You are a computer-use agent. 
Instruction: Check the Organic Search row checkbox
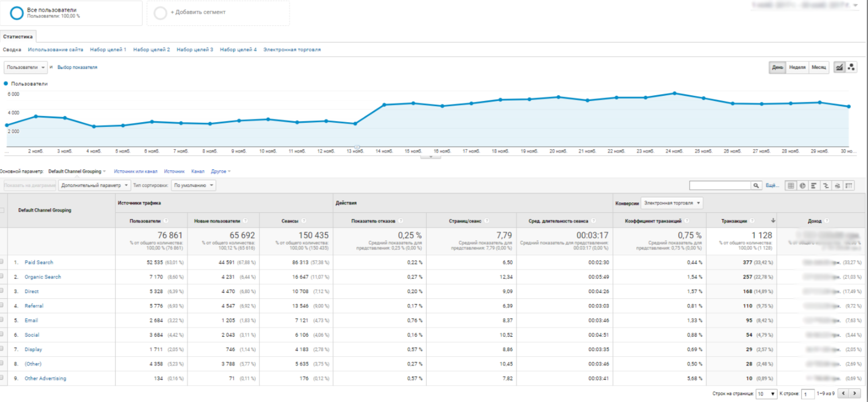[2, 276]
